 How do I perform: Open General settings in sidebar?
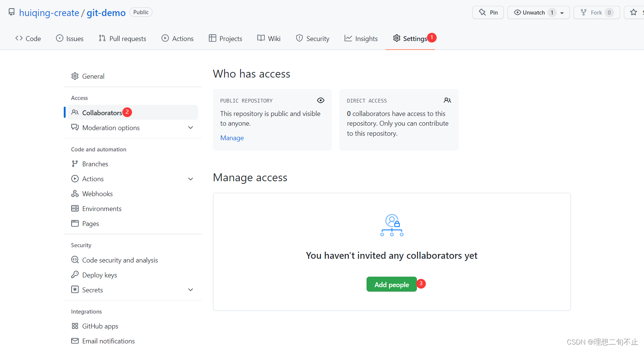(x=132, y=76)
